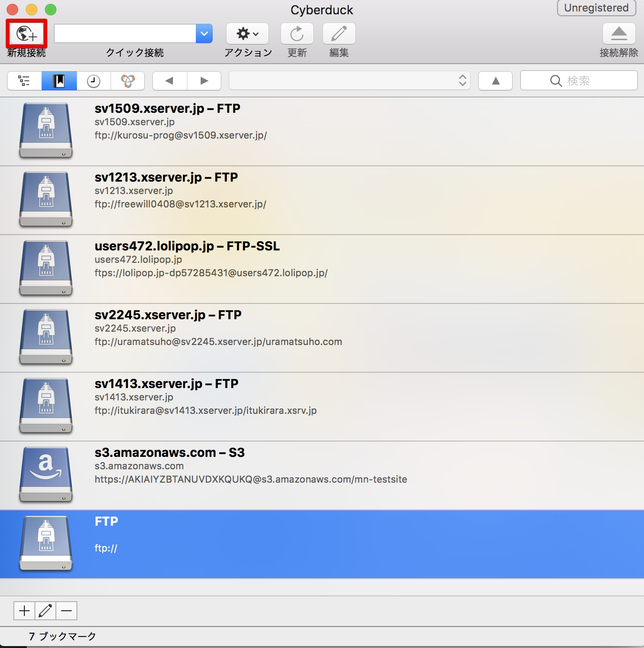This screenshot has height=648, width=644.
Task: Switch to outline browser view
Action: click(24, 81)
